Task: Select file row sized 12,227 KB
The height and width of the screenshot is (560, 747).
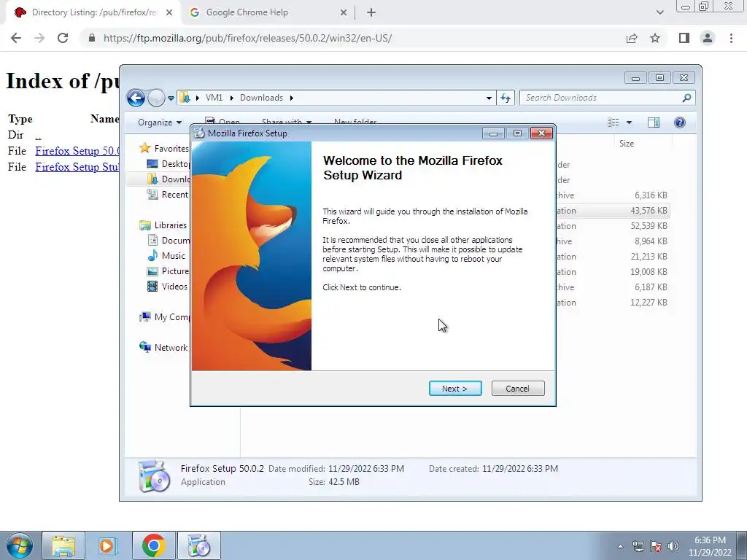Action: click(612, 303)
